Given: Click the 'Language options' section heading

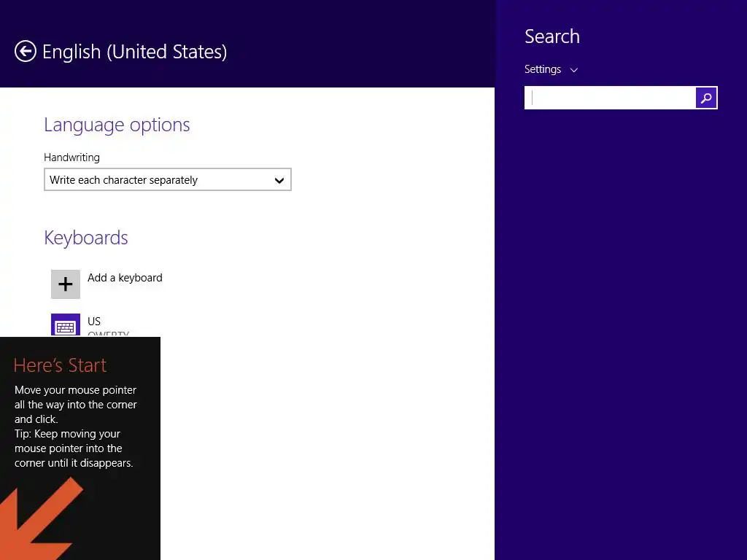Looking at the screenshot, I should 117,125.
